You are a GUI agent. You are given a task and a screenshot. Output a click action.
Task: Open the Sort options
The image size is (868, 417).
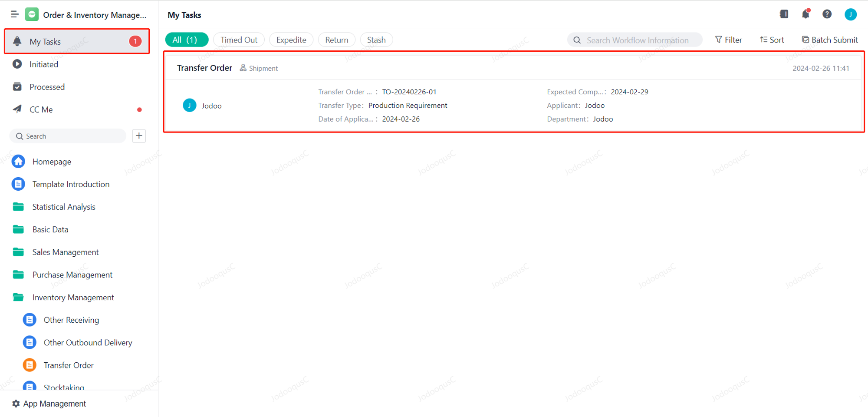point(772,40)
